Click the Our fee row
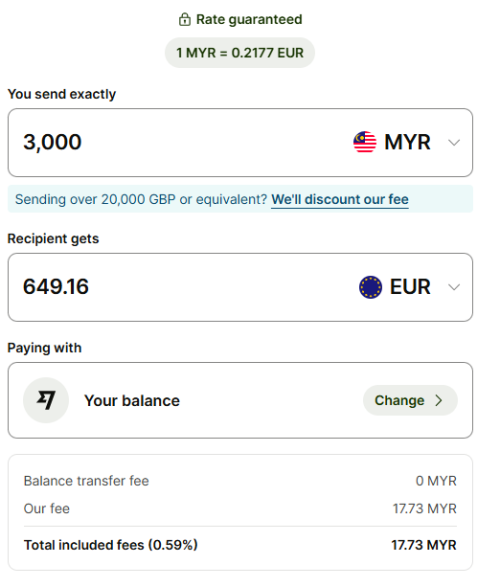Viewport: 500px width, 587px height. click(240, 509)
